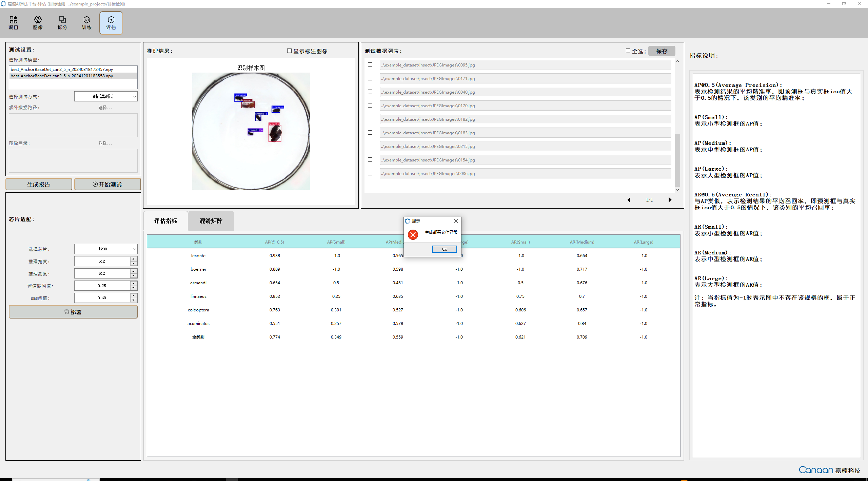Switch to the 评估指标 tab
868x481 pixels.
coord(166,221)
